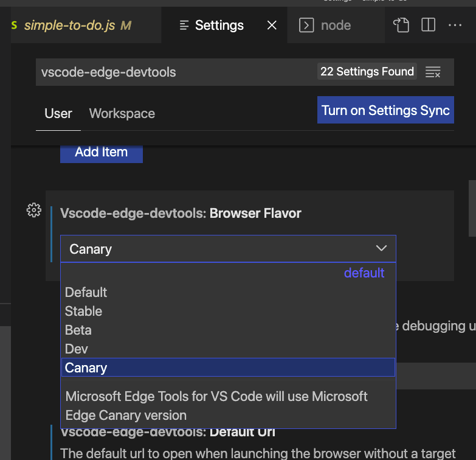
Task: Open the editor more actions menu
Action: click(455, 25)
